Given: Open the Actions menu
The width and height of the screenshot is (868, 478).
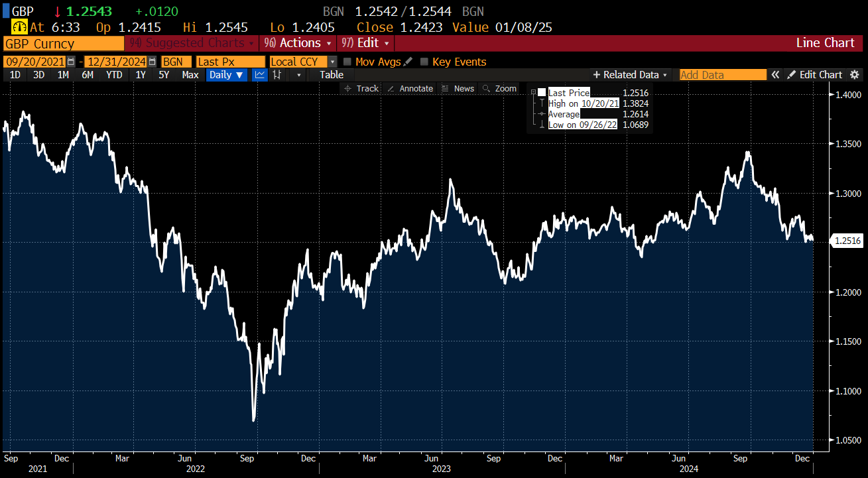Looking at the screenshot, I should pyautogui.click(x=300, y=43).
